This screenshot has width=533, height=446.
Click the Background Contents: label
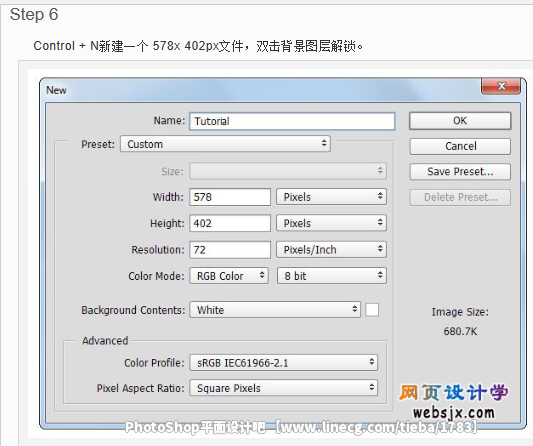tap(133, 310)
